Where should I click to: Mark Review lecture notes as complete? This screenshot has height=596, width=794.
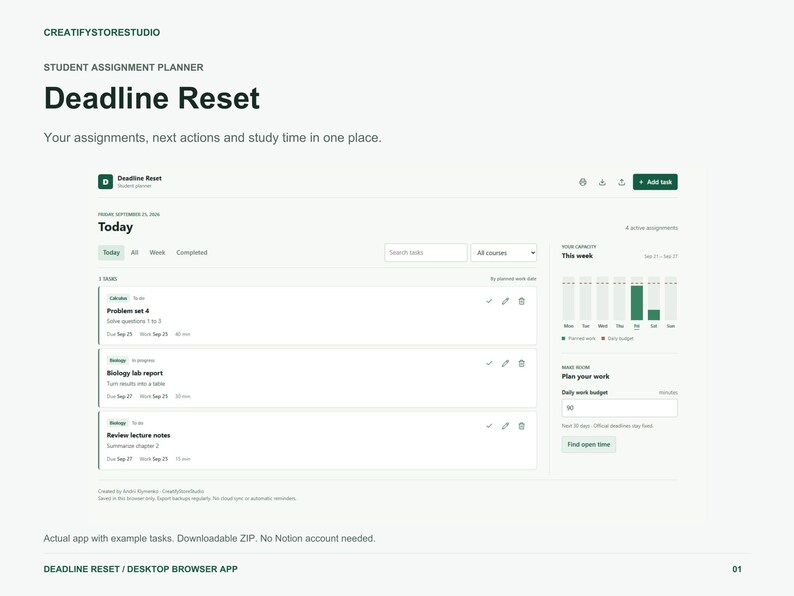489,426
